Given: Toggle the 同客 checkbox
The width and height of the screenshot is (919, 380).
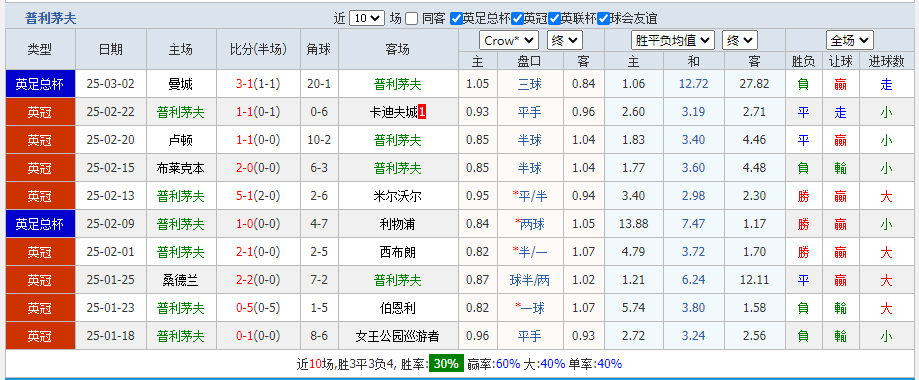Looking at the screenshot, I should (x=411, y=19).
